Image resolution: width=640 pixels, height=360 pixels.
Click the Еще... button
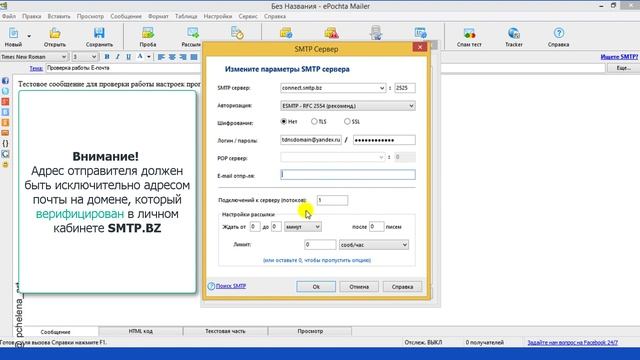point(623,68)
